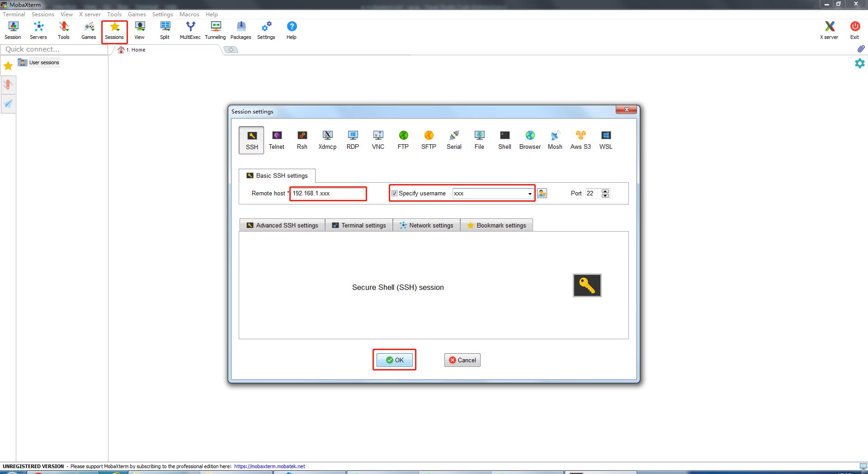Screen dimensions: 868x474
Task: Click the Cancel button
Action: coord(462,360)
